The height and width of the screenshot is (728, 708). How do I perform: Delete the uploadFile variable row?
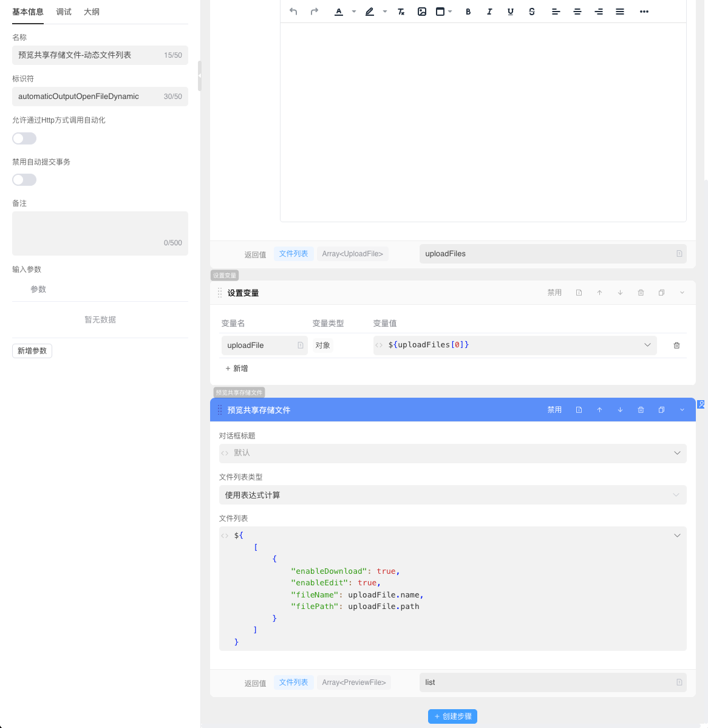click(x=676, y=345)
